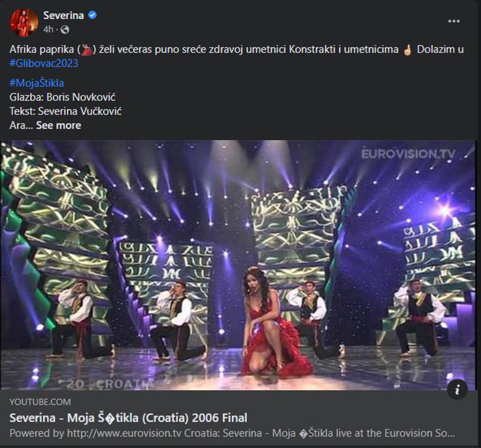
Task: Open the Severina page name link
Action: pos(63,15)
